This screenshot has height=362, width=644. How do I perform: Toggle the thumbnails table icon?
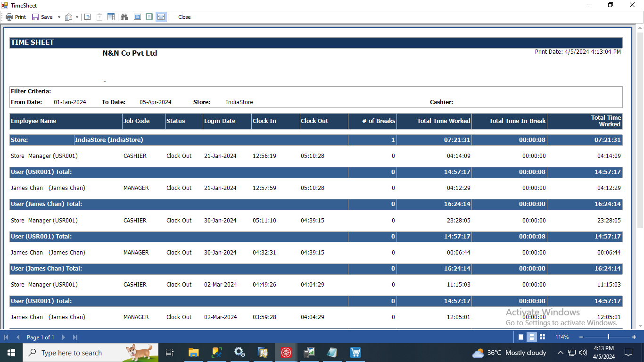[111, 17]
